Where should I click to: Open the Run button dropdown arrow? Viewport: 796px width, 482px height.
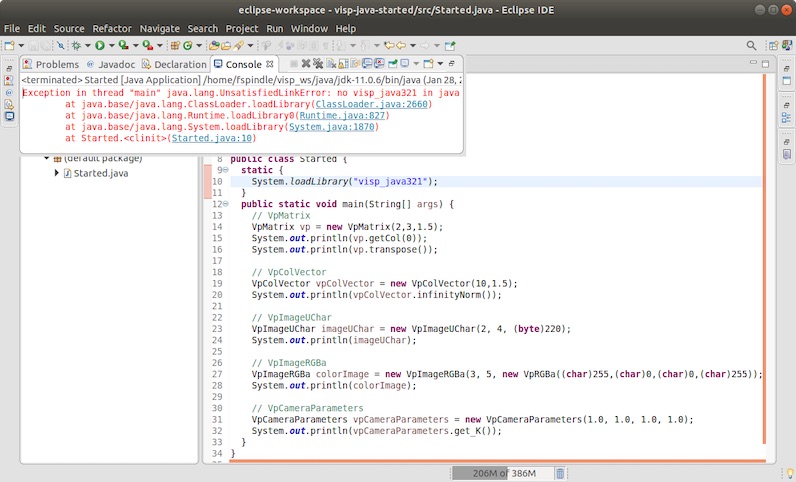110,46
